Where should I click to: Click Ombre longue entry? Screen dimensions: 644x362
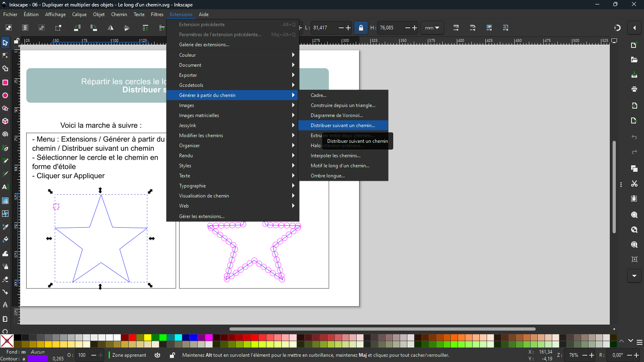[x=343, y=176]
